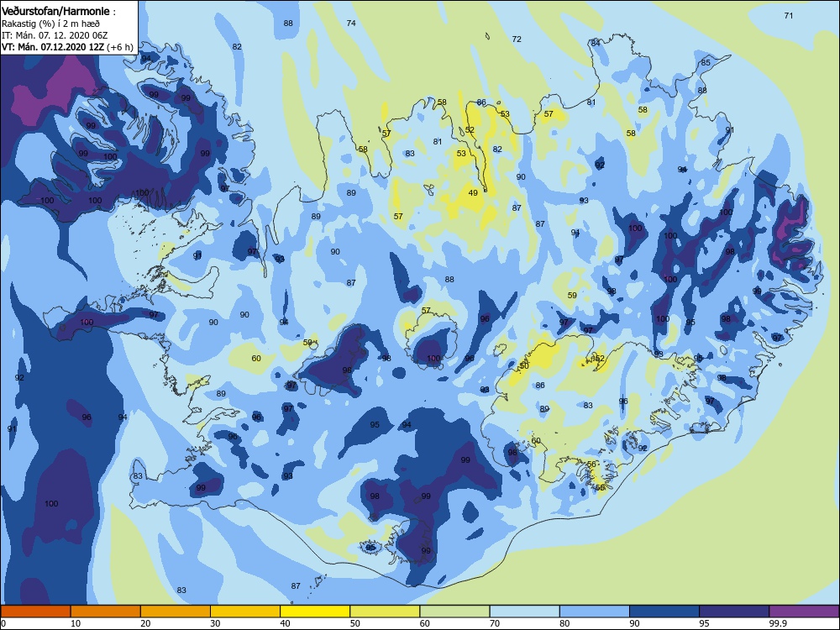The width and height of the screenshot is (840, 630).
Task: Pick the navy 95–99.9 legend swatch
Action: coord(734,612)
